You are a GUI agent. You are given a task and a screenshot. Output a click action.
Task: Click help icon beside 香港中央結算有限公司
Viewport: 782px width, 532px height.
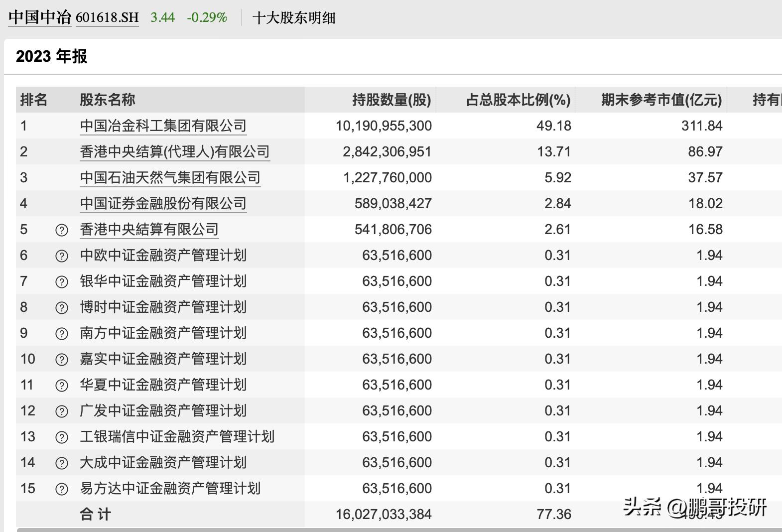(x=61, y=230)
